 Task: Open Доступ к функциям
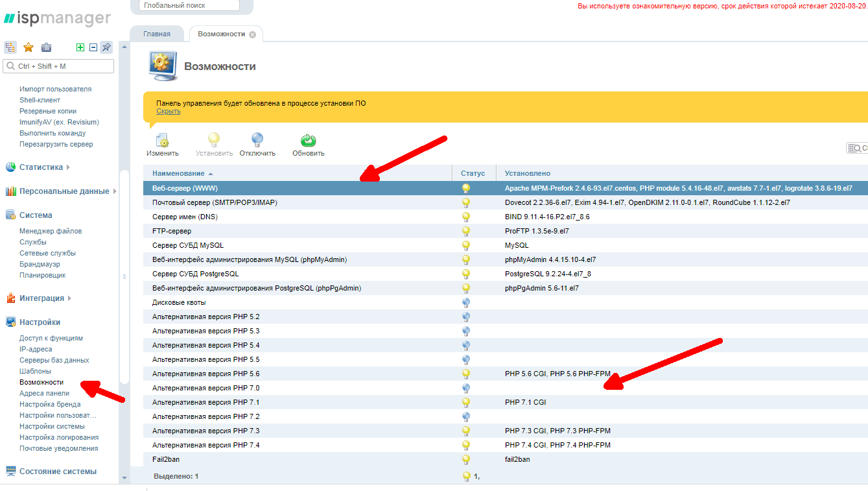(x=51, y=338)
